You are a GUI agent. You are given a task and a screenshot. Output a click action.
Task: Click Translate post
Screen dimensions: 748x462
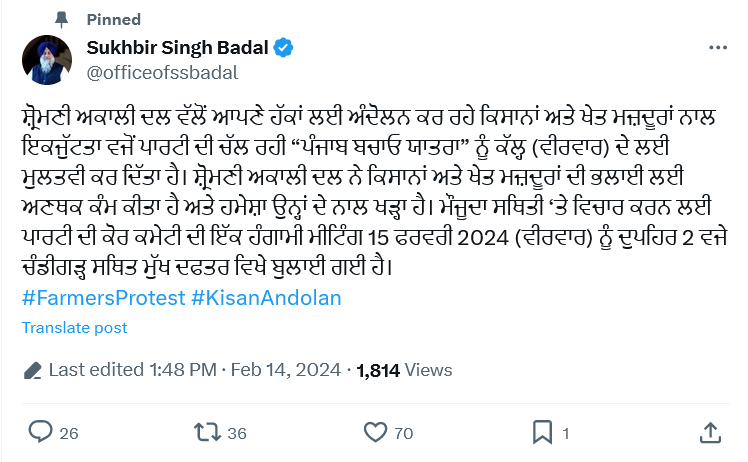pyautogui.click(x=75, y=328)
